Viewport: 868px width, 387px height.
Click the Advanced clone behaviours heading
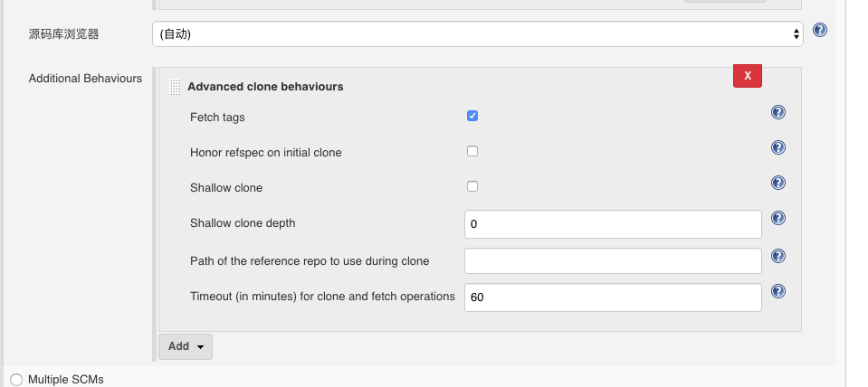(265, 87)
